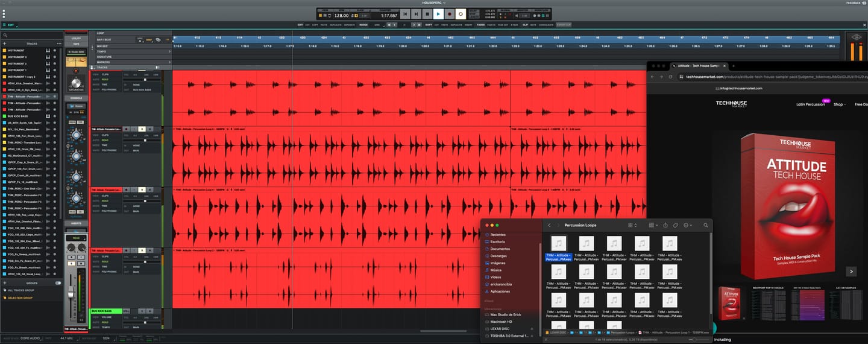This screenshot has height=344, width=868.
Task: Eject the LEXAR DISC in Finder sidebar
Action: click(531, 329)
